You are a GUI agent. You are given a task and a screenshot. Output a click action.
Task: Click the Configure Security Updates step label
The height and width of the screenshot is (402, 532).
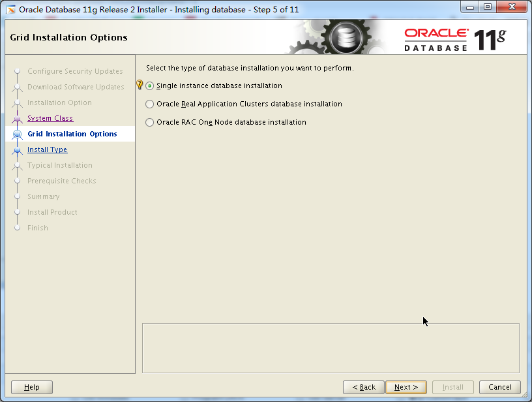point(75,71)
